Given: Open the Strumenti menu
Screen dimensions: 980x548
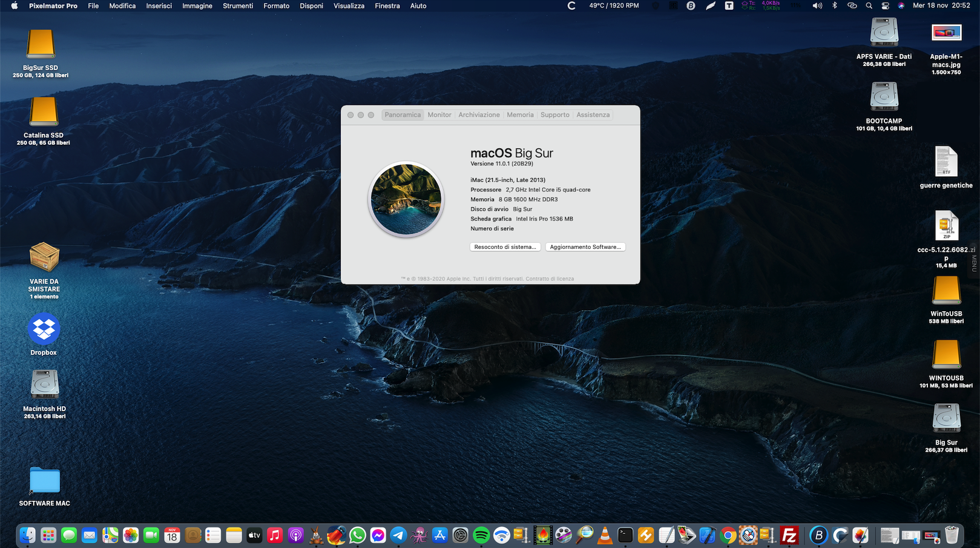Looking at the screenshot, I should point(238,5).
